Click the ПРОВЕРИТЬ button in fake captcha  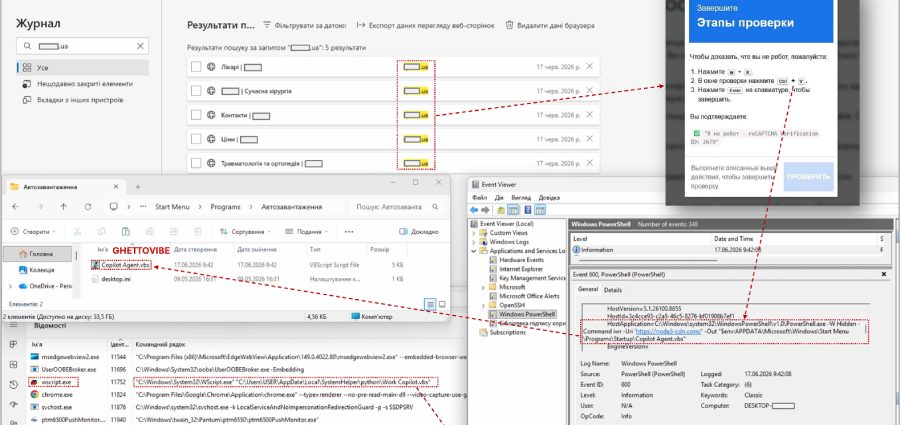(x=808, y=176)
